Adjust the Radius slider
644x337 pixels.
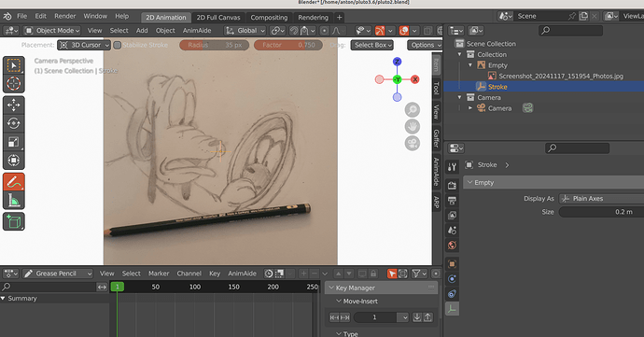pyautogui.click(x=214, y=45)
